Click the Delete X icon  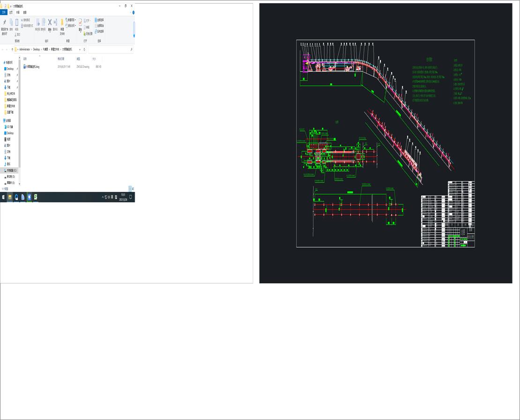pos(50,25)
